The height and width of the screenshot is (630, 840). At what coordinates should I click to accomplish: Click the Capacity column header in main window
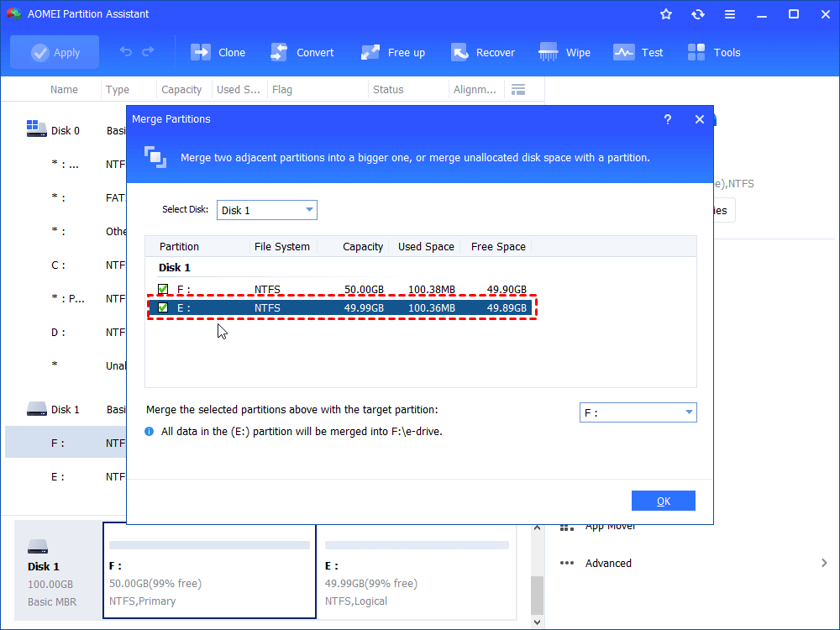coord(181,90)
